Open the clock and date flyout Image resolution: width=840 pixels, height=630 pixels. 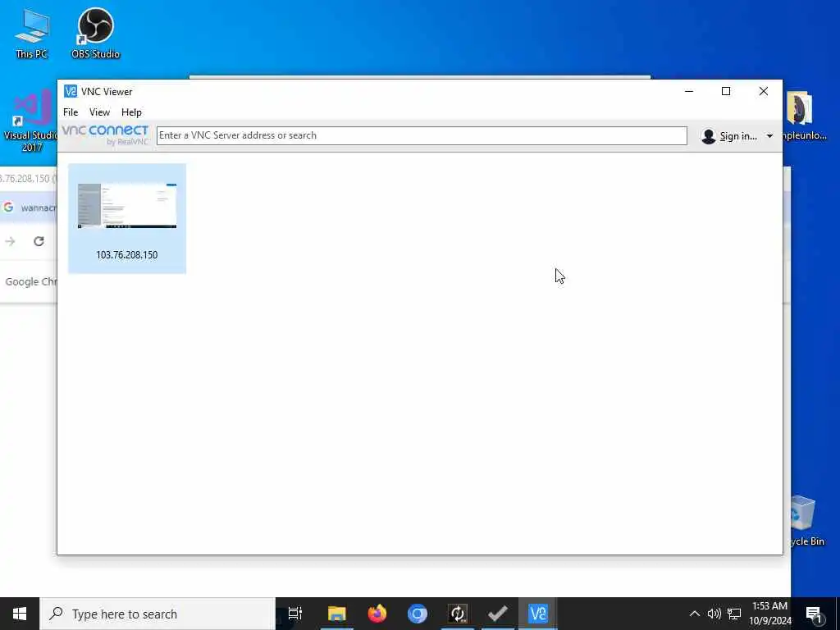(x=769, y=614)
